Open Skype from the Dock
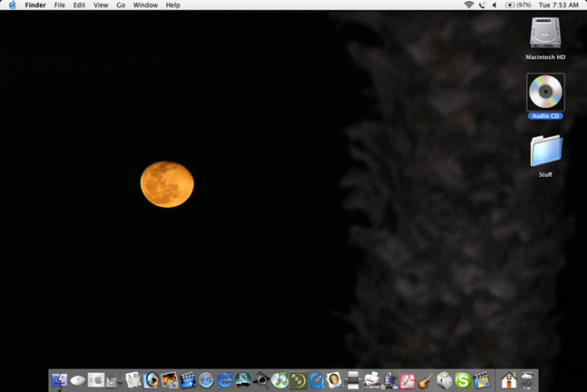The height and width of the screenshot is (392, 587). [463, 380]
